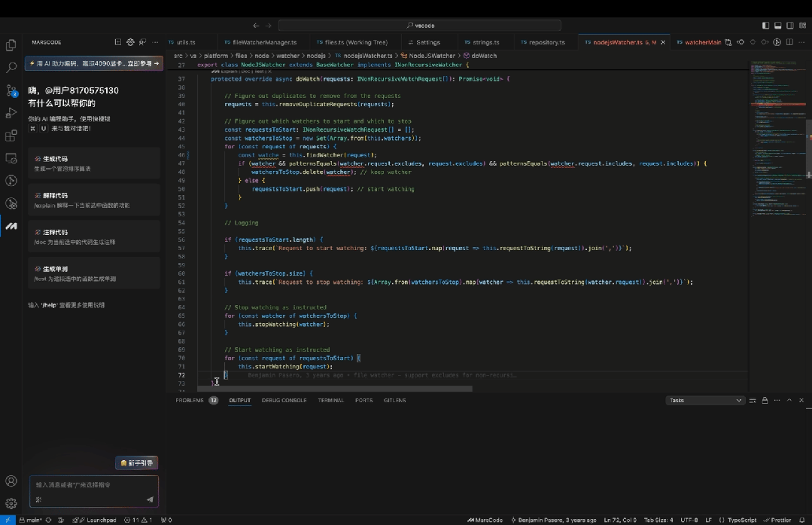Switch to utils.ts editor tab
The width and height of the screenshot is (812, 525).
(186, 42)
